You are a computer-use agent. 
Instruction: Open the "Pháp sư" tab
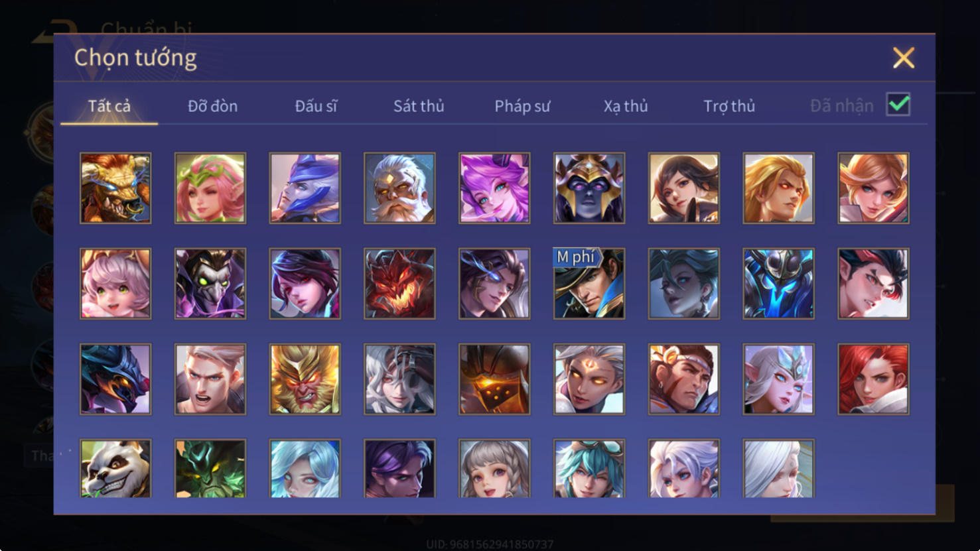[522, 106]
